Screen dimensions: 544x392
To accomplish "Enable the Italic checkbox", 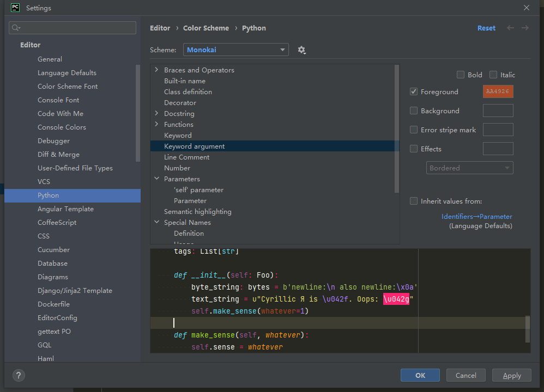I will (493, 75).
